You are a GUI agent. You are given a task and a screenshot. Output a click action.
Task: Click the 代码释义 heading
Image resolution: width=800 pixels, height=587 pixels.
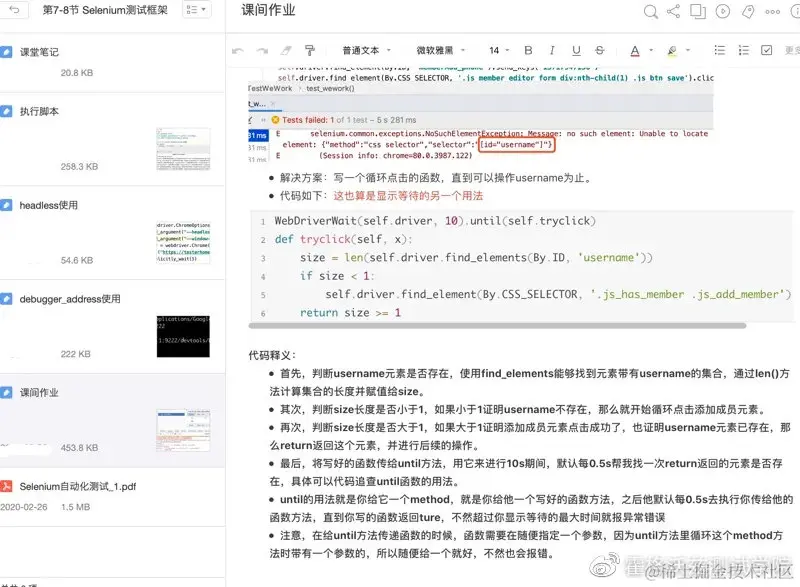click(272, 355)
